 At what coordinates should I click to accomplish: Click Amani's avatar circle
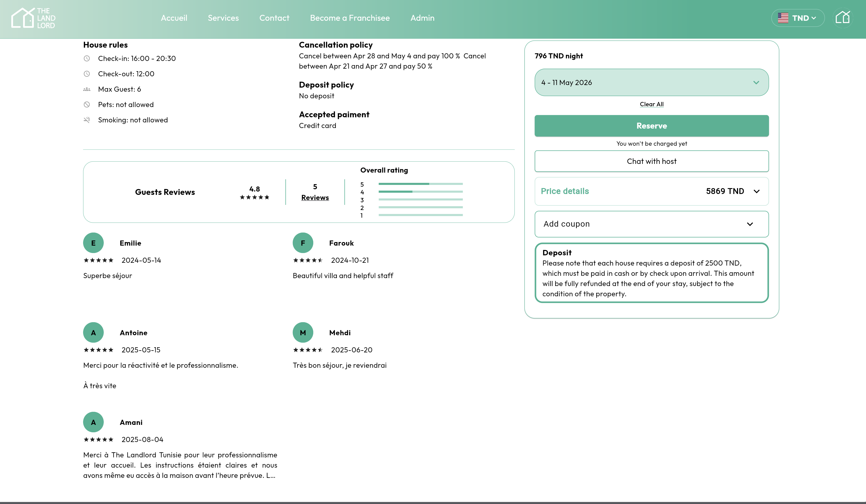pos(93,422)
